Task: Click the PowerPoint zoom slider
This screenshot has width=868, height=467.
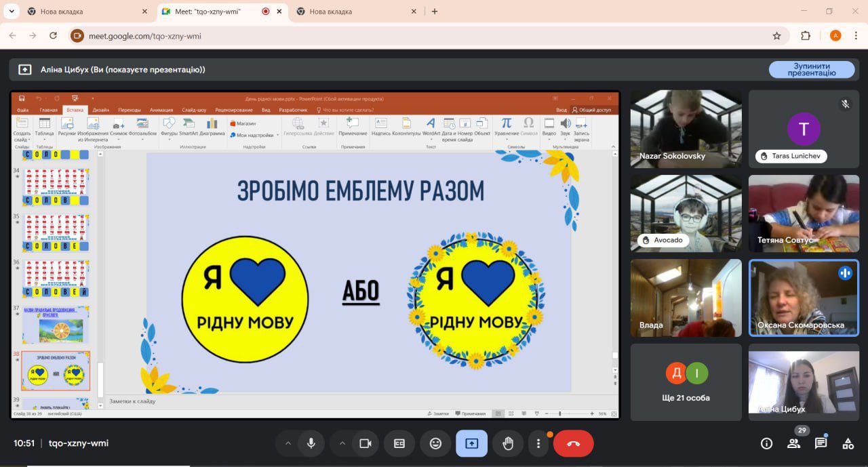Action: point(559,413)
